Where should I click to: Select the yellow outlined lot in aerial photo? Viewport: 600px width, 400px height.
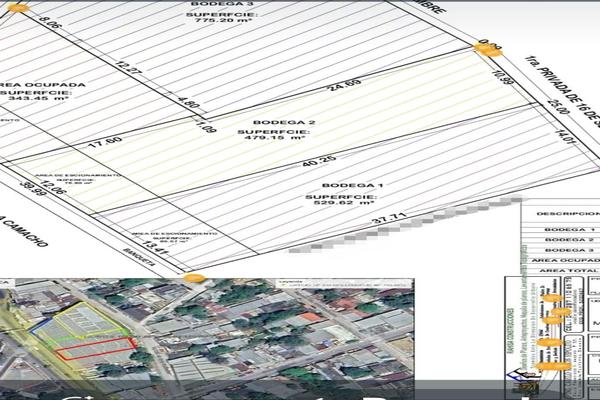coord(85,322)
